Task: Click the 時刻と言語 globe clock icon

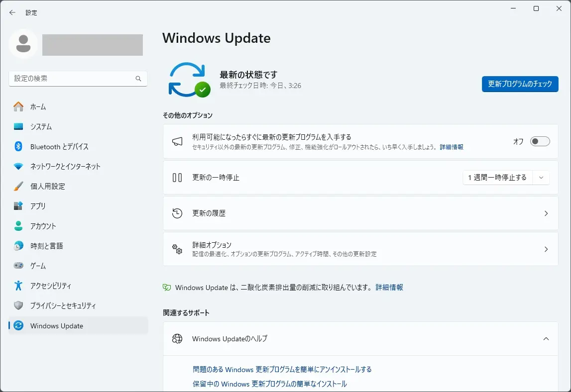Action: click(18, 246)
